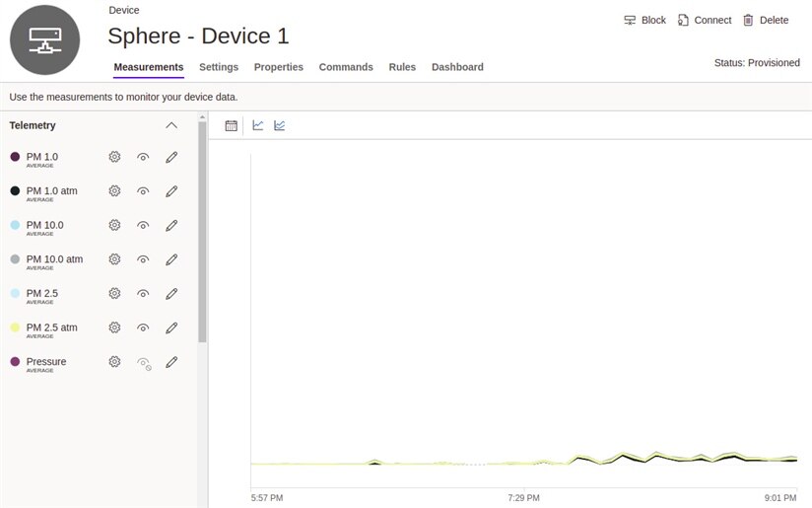Hide the PM 2.5 measurement
The height and width of the screenshot is (508, 812).
tap(143, 294)
